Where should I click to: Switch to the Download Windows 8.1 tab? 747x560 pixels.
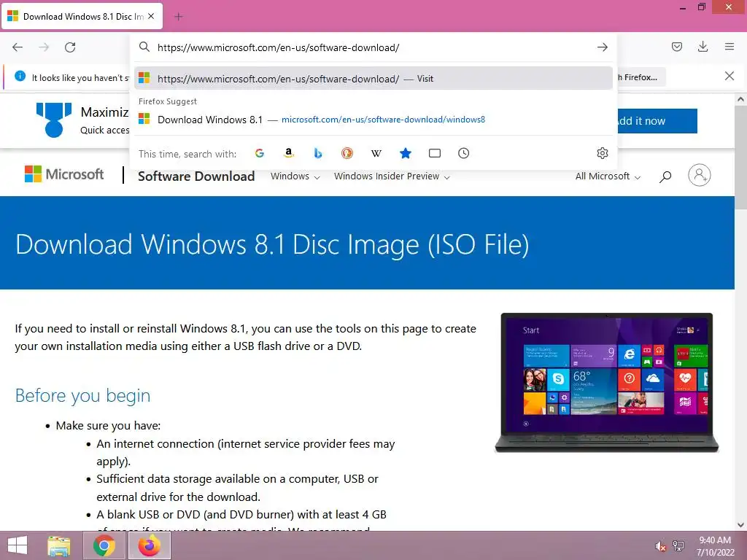pyautogui.click(x=82, y=17)
